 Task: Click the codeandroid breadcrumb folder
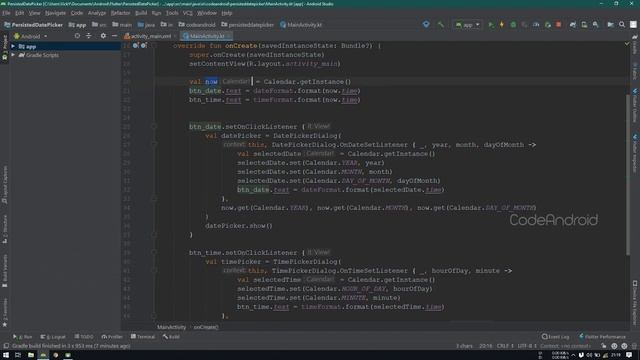coord(197,25)
